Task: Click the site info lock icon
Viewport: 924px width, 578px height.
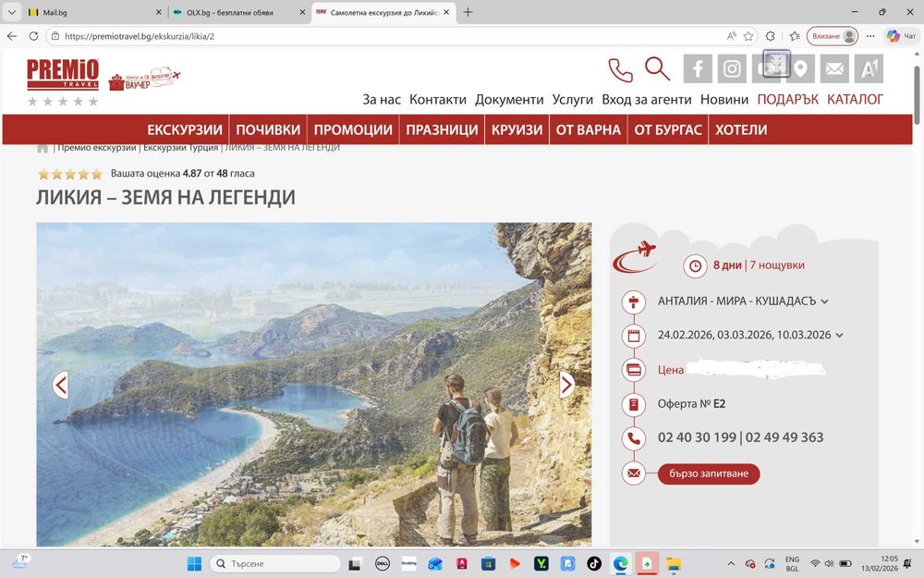Action: [55, 36]
